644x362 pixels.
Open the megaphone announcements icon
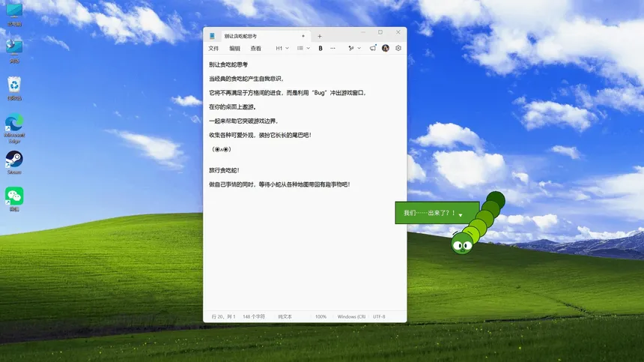tap(372, 48)
